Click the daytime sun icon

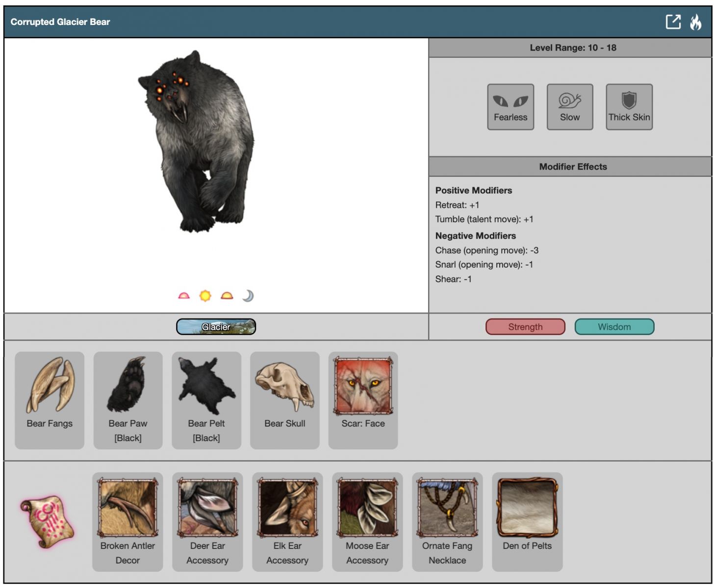coord(205,295)
